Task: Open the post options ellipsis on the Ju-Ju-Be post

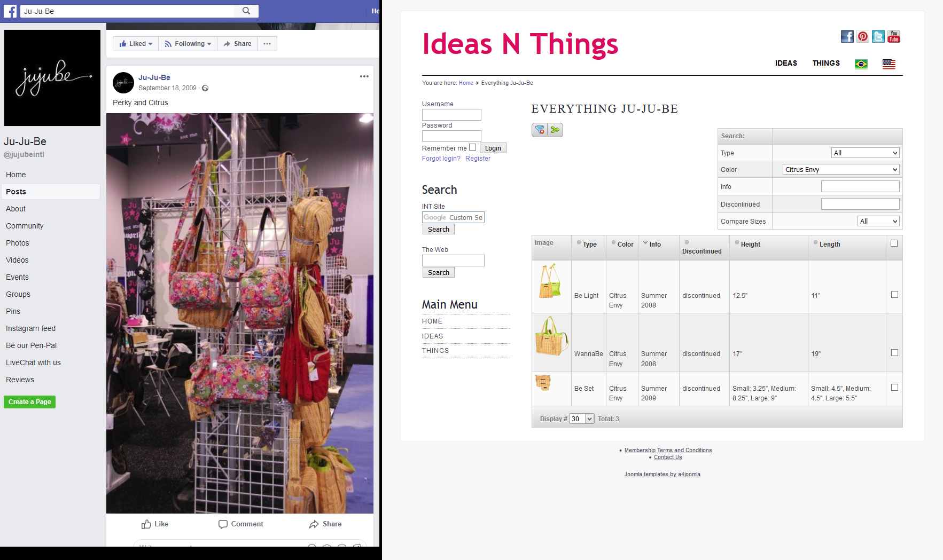Action: pos(364,76)
